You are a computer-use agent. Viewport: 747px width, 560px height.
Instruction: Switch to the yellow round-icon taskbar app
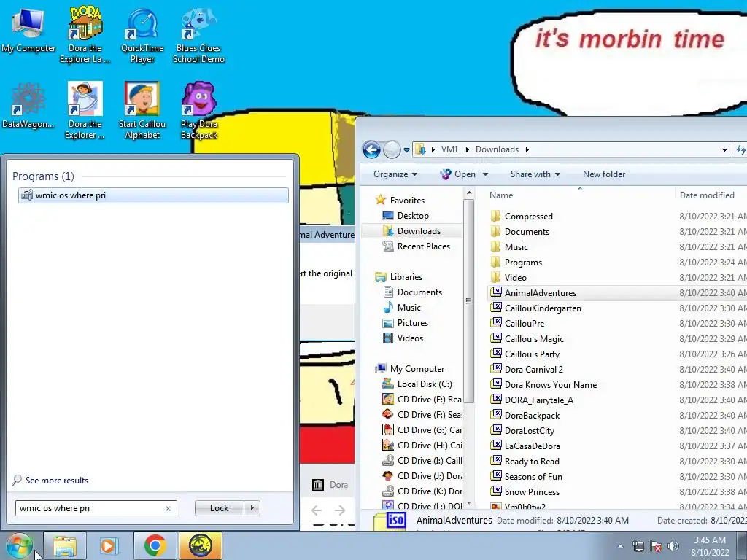point(201,545)
